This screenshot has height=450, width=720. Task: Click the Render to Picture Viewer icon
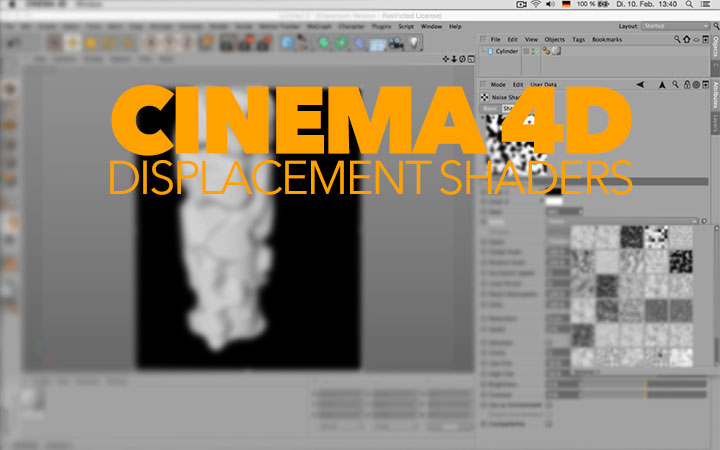(245, 43)
